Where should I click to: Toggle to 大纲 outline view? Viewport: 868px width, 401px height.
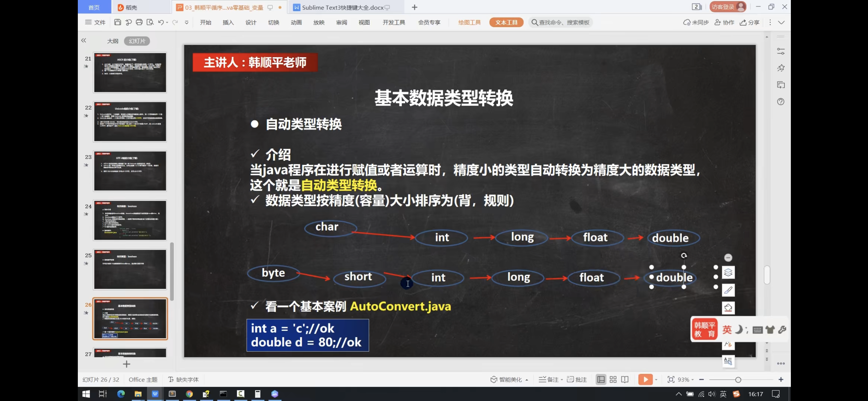coord(112,41)
